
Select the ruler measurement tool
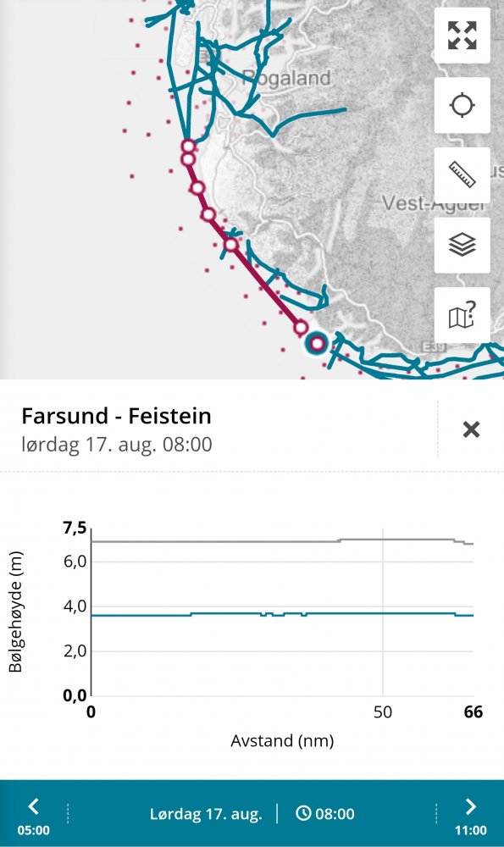pos(462,175)
